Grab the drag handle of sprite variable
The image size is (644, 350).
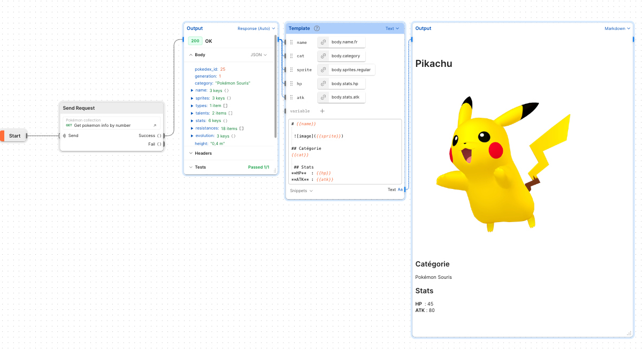click(x=292, y=70)
